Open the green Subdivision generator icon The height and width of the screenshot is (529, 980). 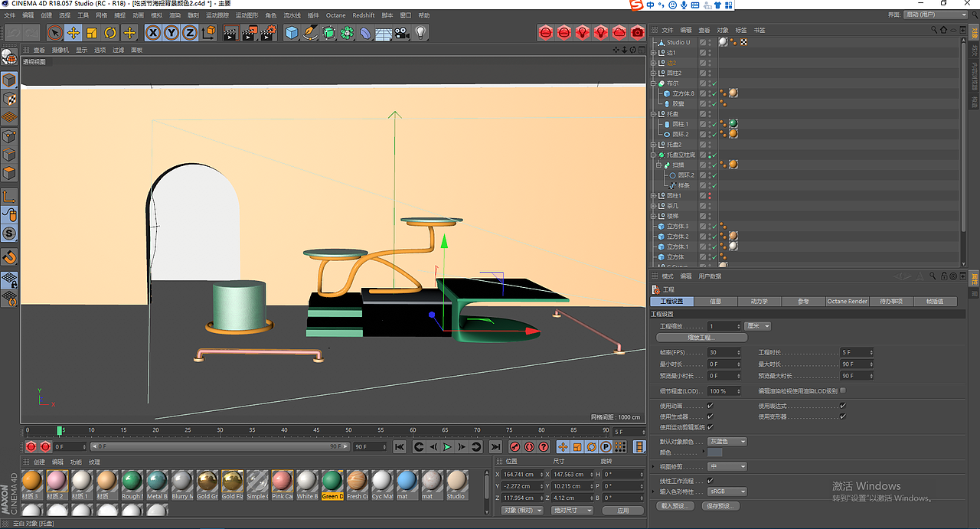click(x=328, y=33)
